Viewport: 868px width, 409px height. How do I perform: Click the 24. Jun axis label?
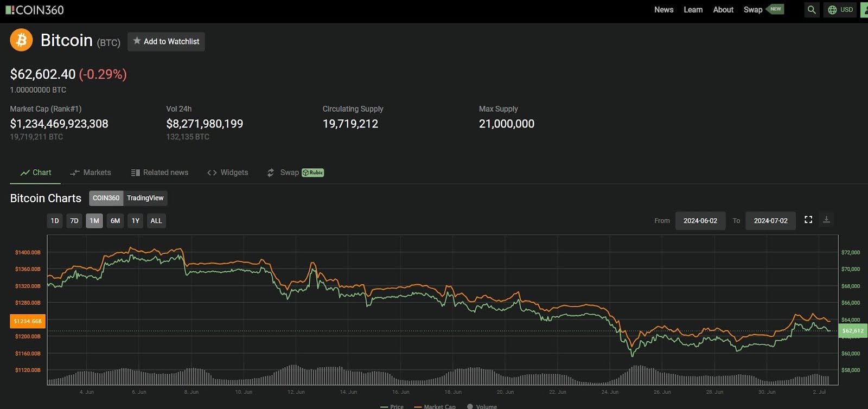point(610,392)
